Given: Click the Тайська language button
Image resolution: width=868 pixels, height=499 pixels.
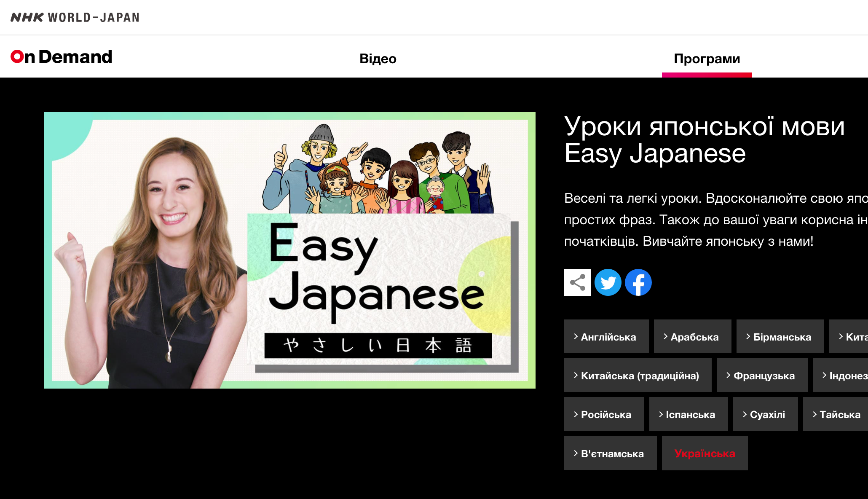Looking at the screenshot, I should click(836, 414).
